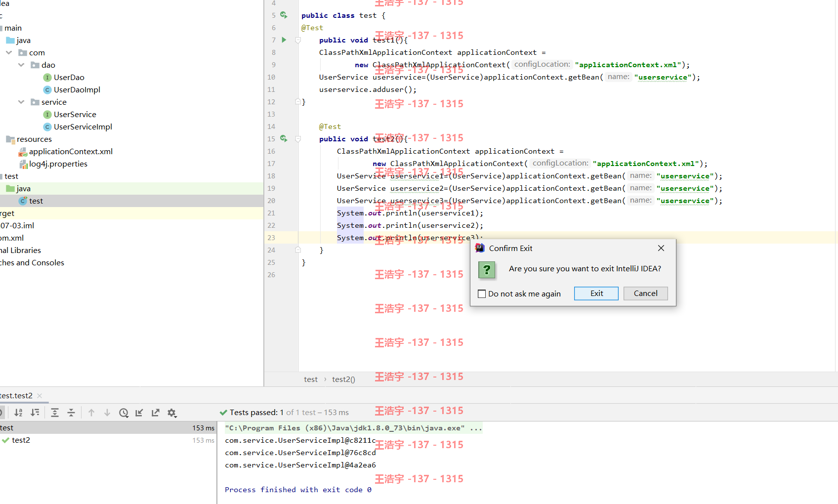The width and height of the screenshot is (838, 504).
Task: Sort test results by duration
Action: (x=35, y=413)
